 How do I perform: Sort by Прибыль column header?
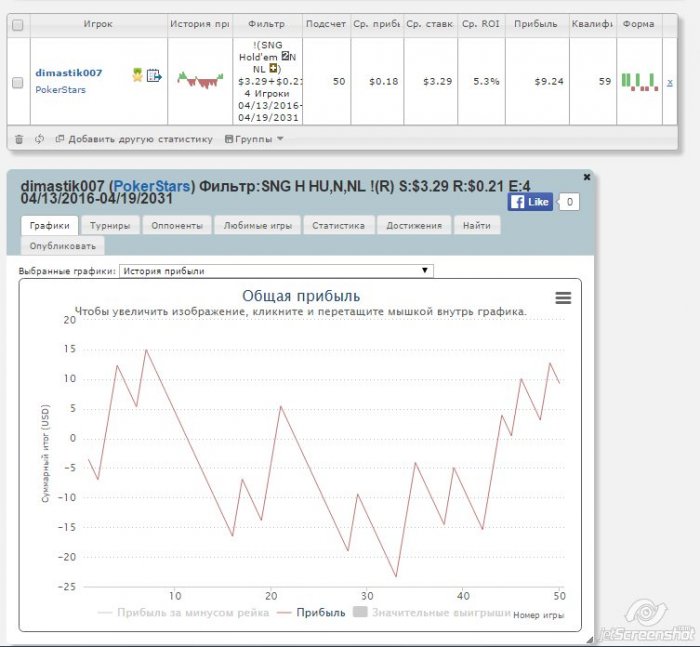536,24
